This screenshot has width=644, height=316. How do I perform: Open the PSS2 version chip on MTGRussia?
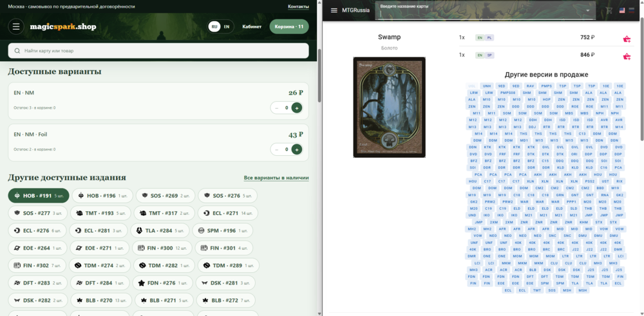590,181
